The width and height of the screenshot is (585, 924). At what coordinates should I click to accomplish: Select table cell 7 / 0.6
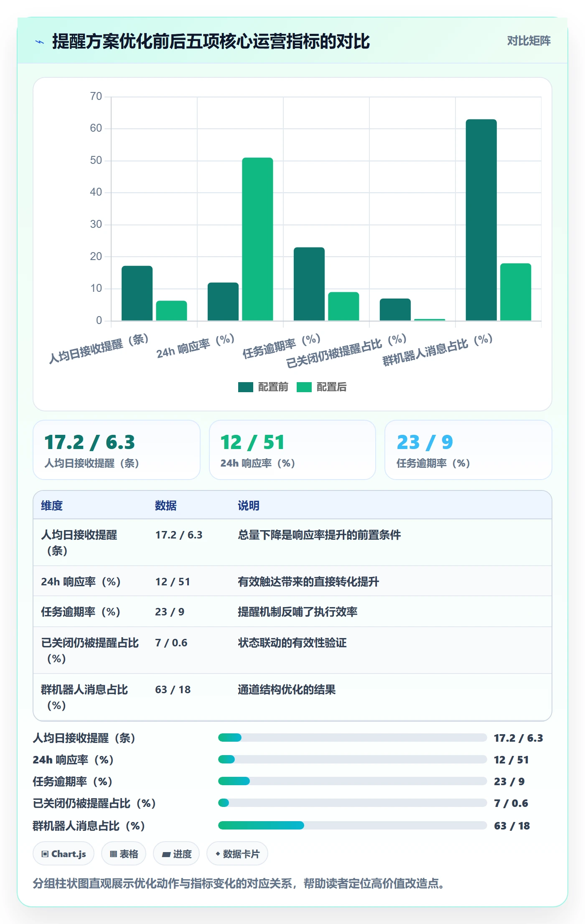171,643
